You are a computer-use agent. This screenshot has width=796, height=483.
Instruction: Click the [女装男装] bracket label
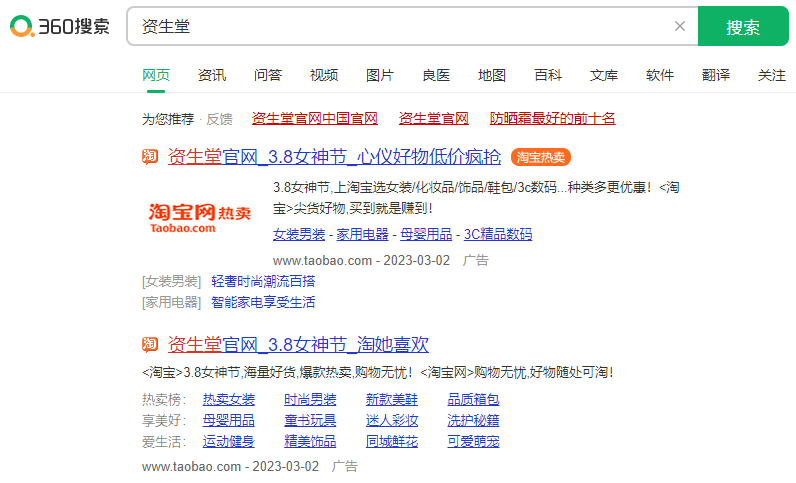pos(172,281)
